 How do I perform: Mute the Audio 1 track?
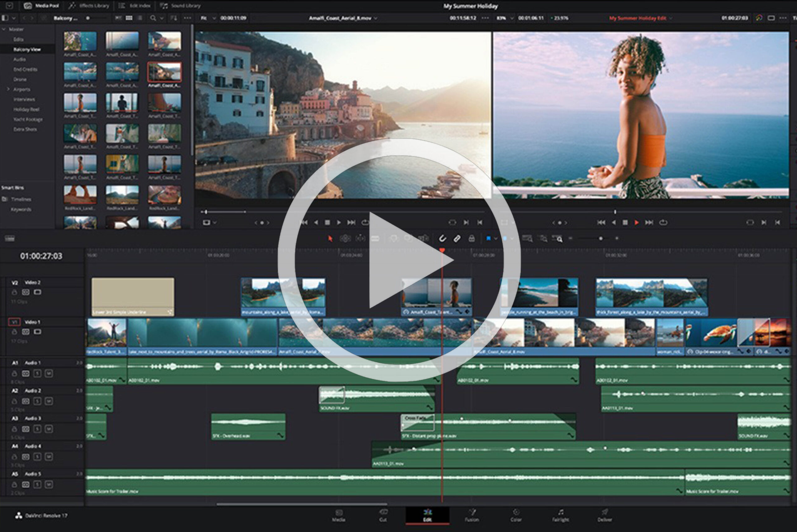[x=49, y=374]
